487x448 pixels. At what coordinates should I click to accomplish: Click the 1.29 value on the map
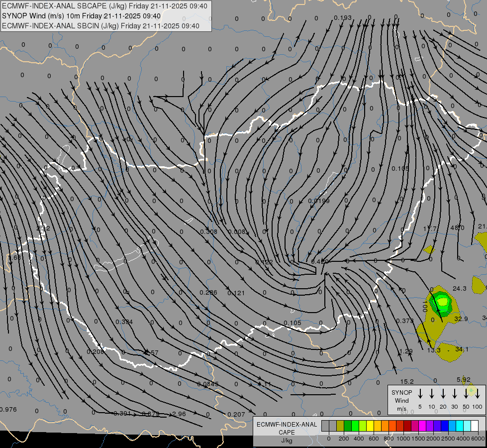(406, 351)
